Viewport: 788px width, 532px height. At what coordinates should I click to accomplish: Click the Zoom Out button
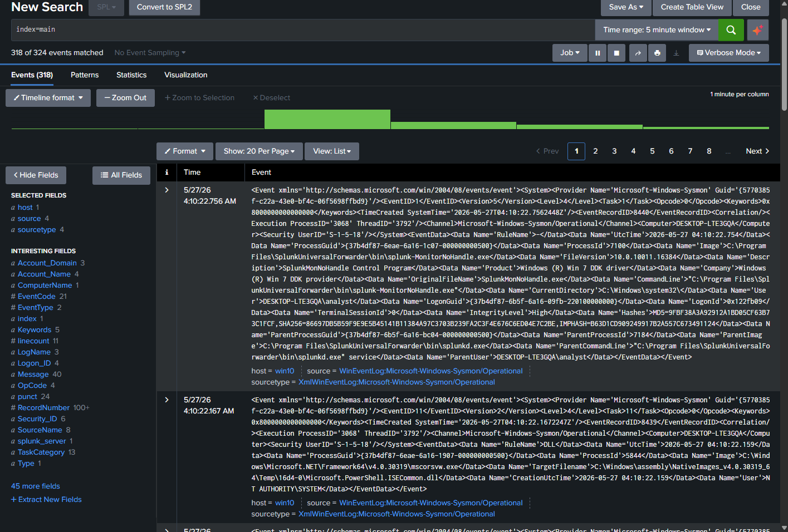[125, 98]
